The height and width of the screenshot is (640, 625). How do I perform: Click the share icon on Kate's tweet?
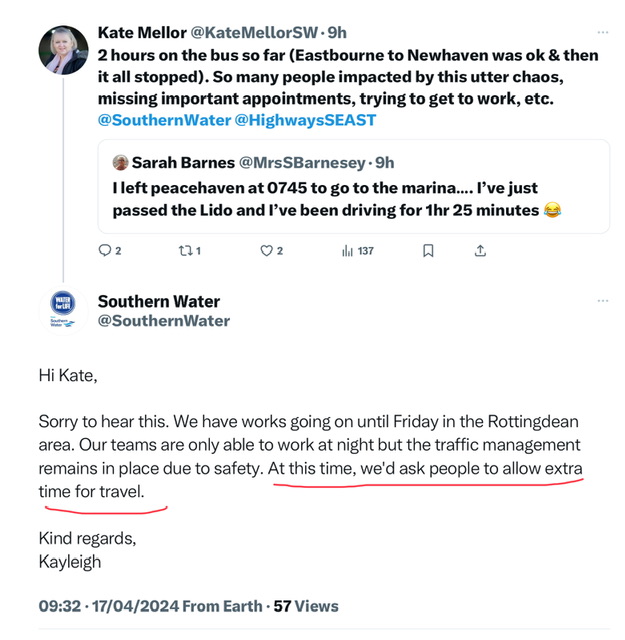(x=480, y=251)
